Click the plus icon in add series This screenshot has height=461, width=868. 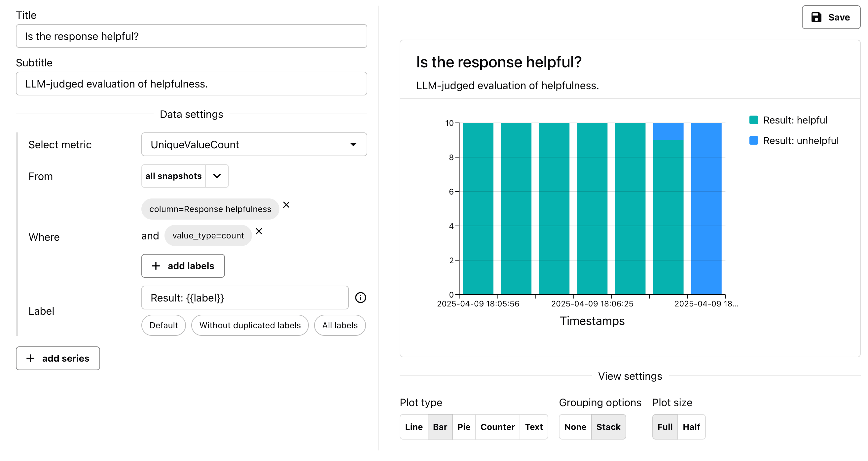coord(30,358)
